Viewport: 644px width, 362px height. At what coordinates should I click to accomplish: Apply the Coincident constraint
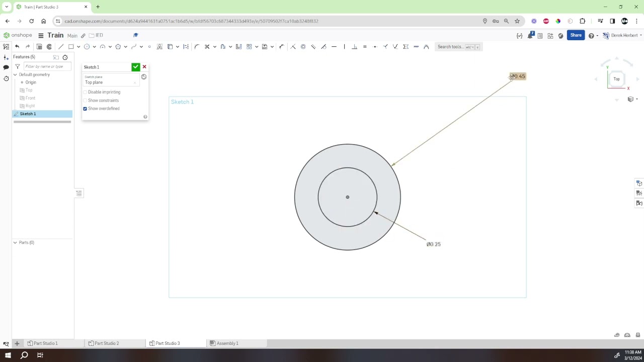point(293,47)
